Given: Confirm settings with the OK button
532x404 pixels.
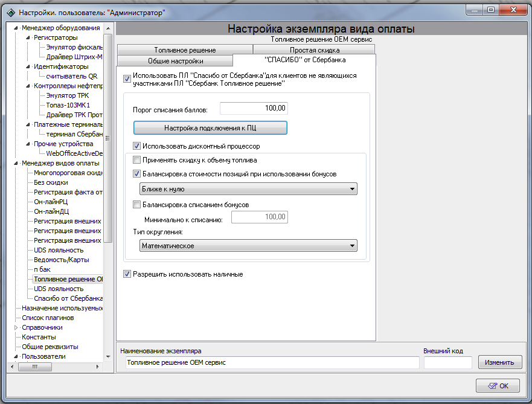Looking at the screenshot, I should point(498,386).
